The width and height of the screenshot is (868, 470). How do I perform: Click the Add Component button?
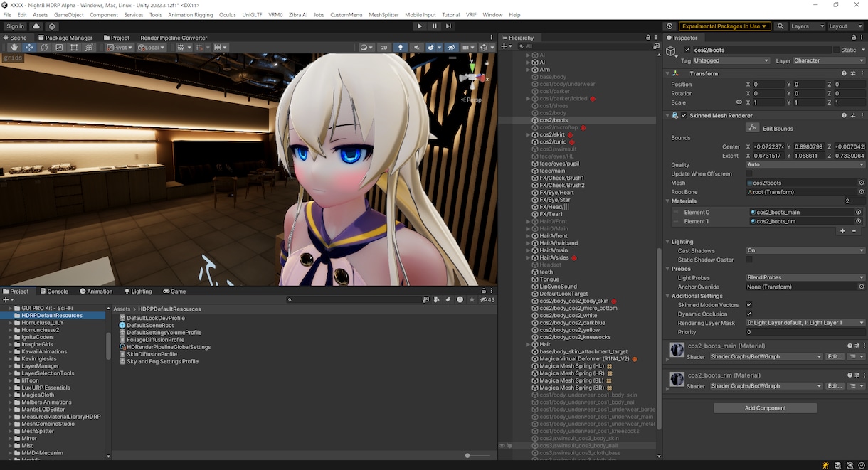click(765, 408)
